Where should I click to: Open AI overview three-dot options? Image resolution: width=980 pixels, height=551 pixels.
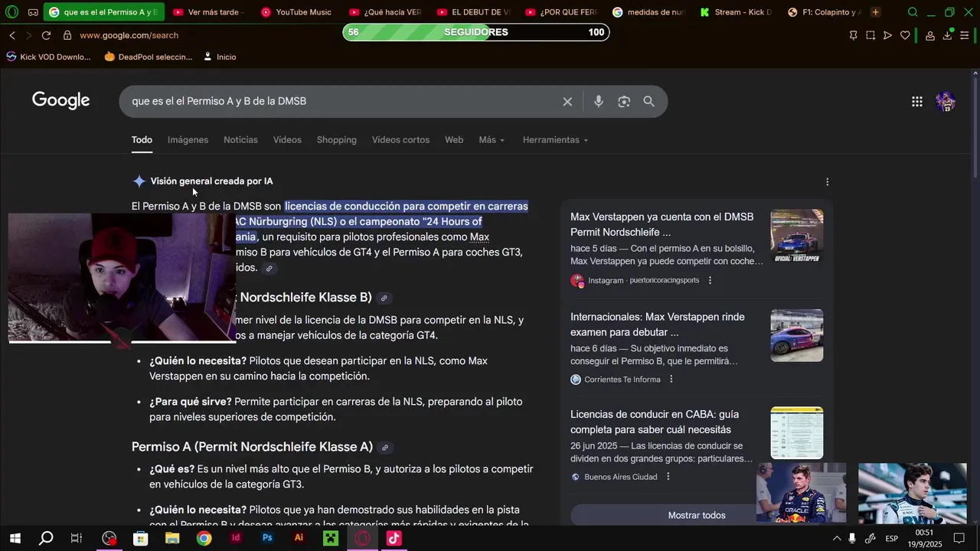pyautogui.click(x=827, y=182)
